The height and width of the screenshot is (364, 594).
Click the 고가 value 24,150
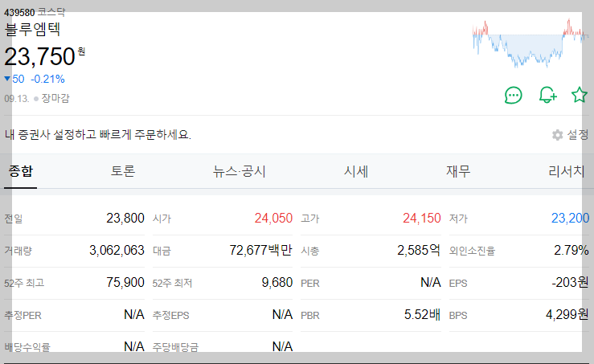coord(422,219)
